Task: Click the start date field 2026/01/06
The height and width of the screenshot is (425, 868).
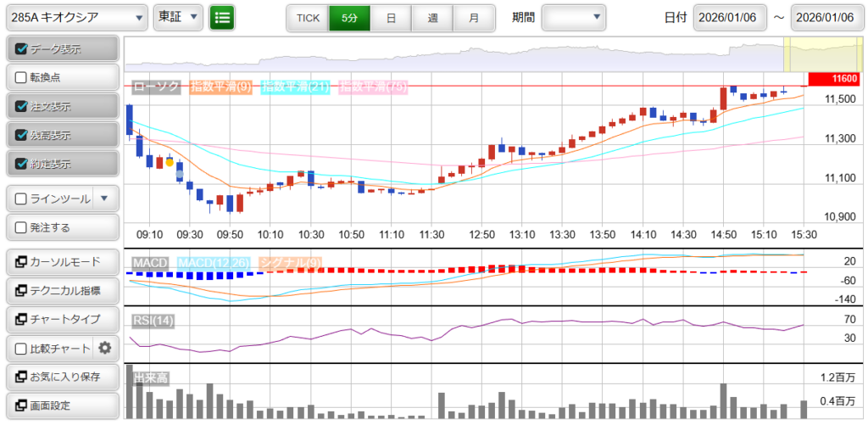Action: click(730, 17)
